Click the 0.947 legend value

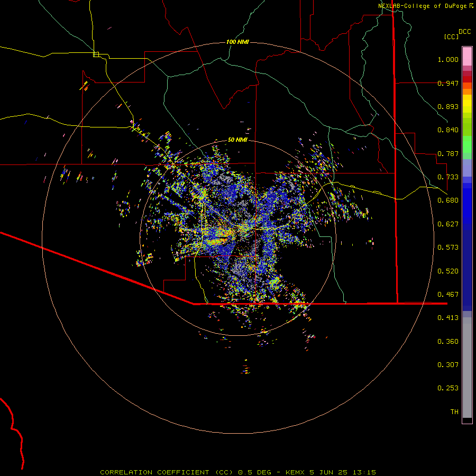point(448,83)
